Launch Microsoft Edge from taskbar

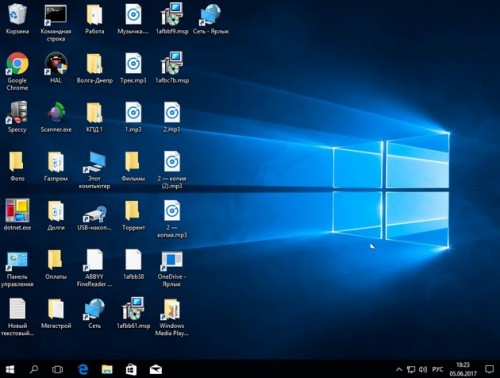pyautogui.click(x=83, y=369)
